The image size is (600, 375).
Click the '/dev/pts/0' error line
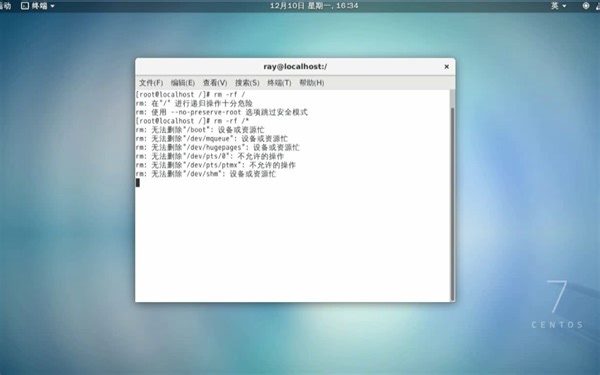click(210, 156)
